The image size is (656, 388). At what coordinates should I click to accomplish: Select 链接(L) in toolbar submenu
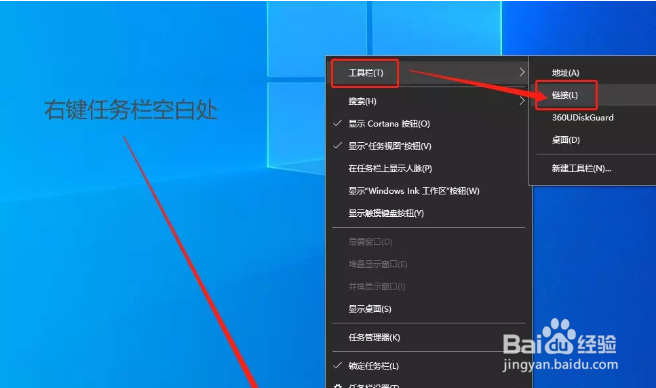click(593, 95)
